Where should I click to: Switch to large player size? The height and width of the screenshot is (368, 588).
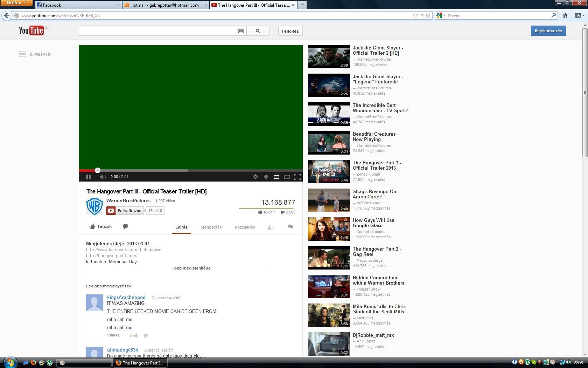tap(287, 177)
